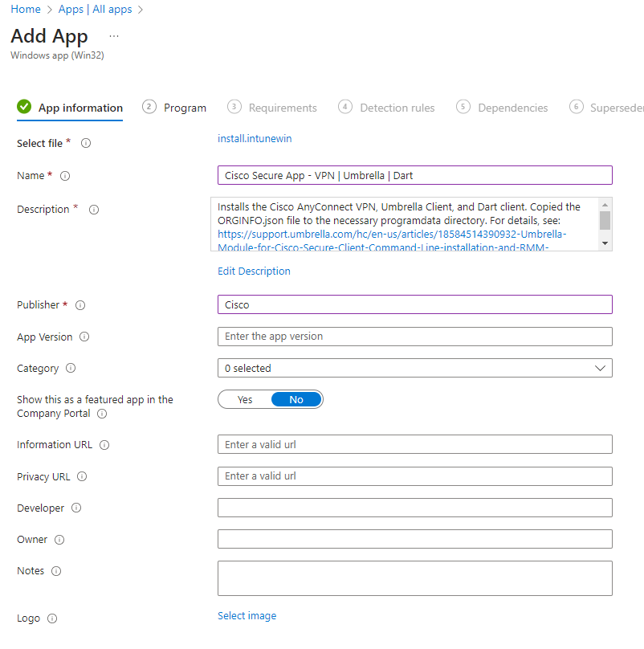Open install.intunewin file link
The height and width of the screenshot is (649, 644).
point(255,139)
